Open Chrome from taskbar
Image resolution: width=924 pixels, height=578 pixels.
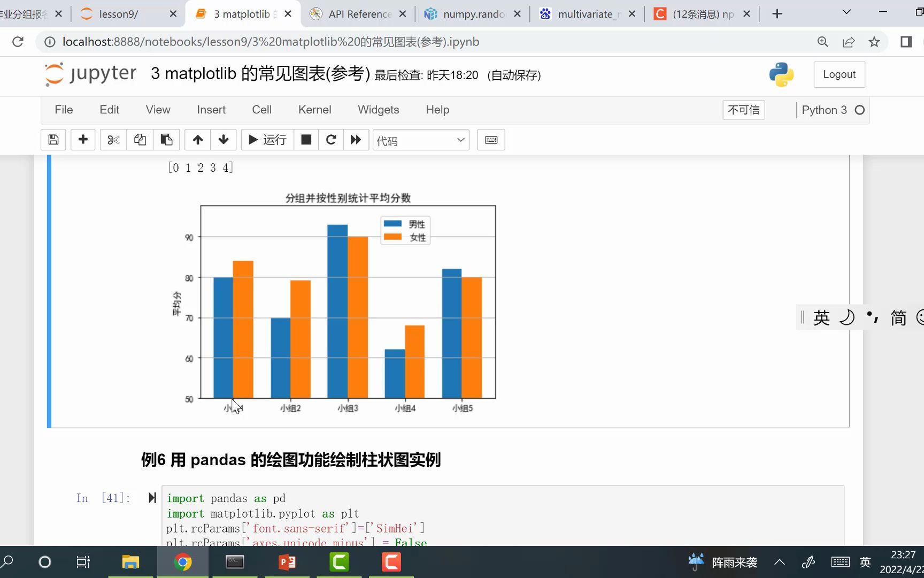coord(182,562)
